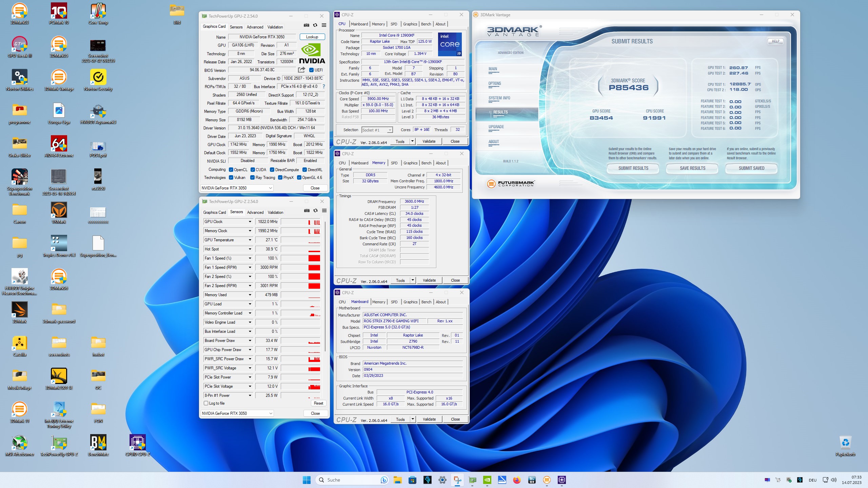Viewport: 868px width, 488px height.
Task: Toggle the Vulkan checkbox
Action: tap(231, 178)
